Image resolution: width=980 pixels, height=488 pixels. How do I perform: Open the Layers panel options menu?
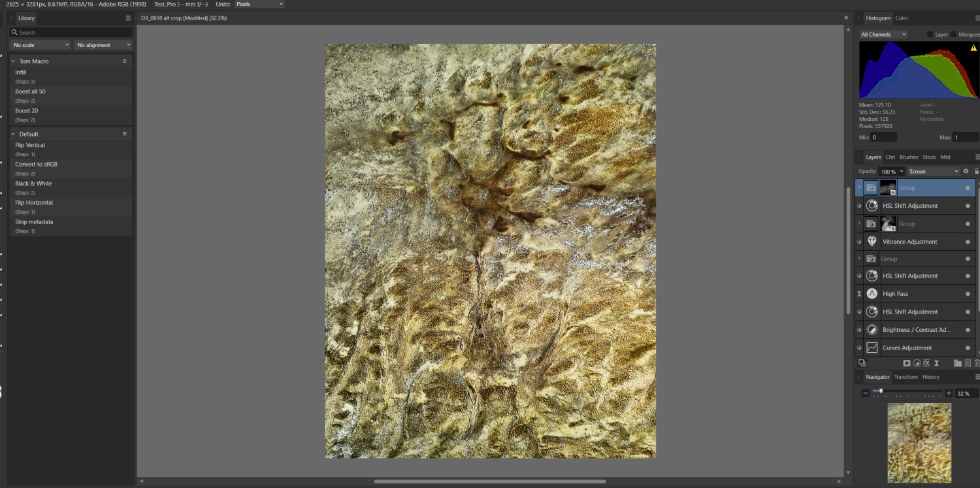pos(977,157)
